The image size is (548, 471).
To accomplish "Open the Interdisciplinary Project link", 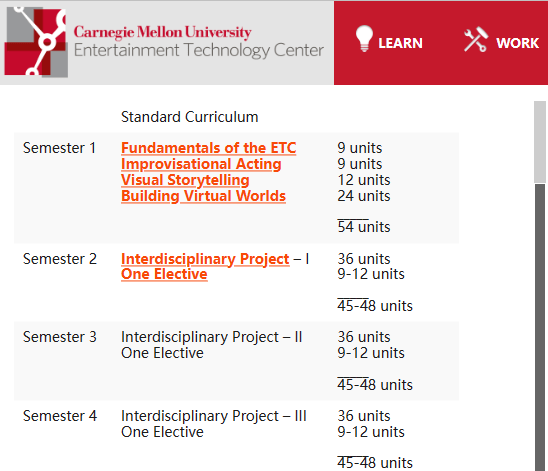I will (205, 259).
